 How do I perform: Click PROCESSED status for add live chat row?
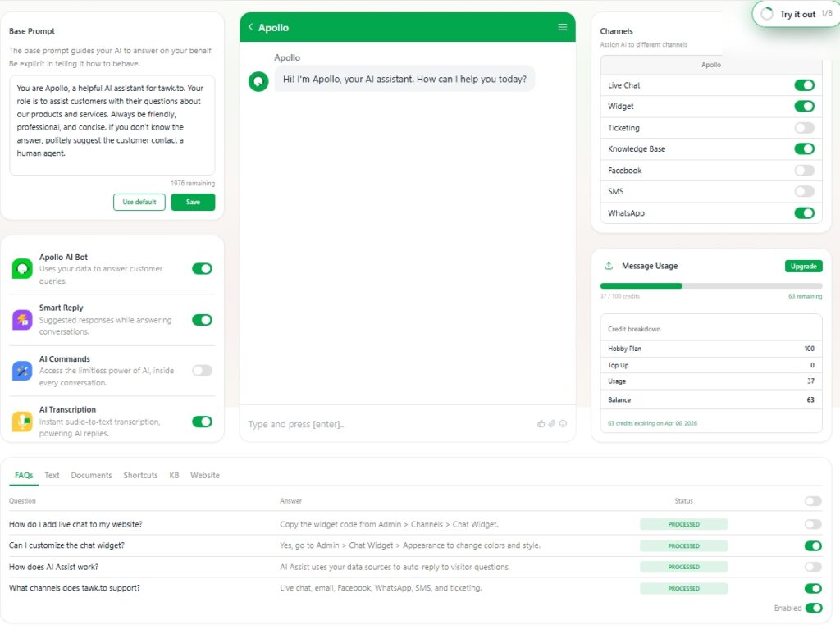(x=683, y=524)
